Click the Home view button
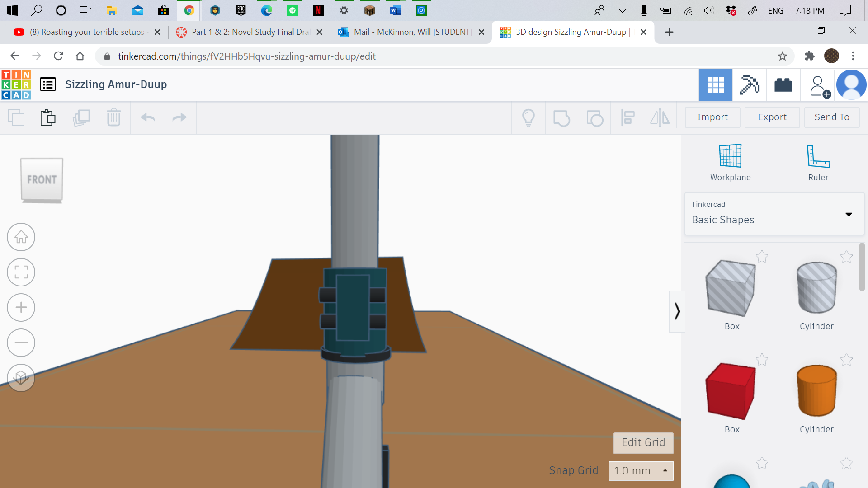 coord(21,237)
